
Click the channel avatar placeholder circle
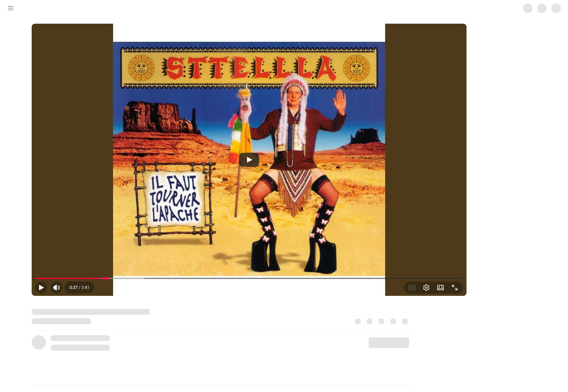[39, 342]
